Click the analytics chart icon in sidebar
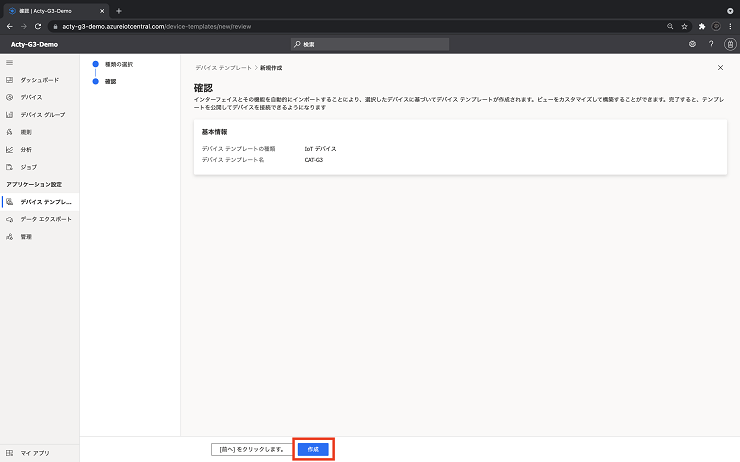Screen dimensions: 740x462 9,150
